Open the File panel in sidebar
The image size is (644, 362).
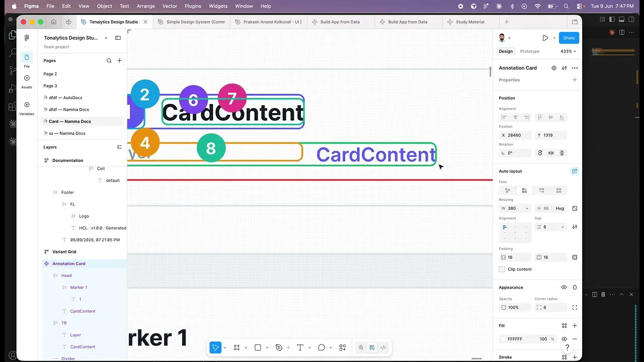coord(27,60)
